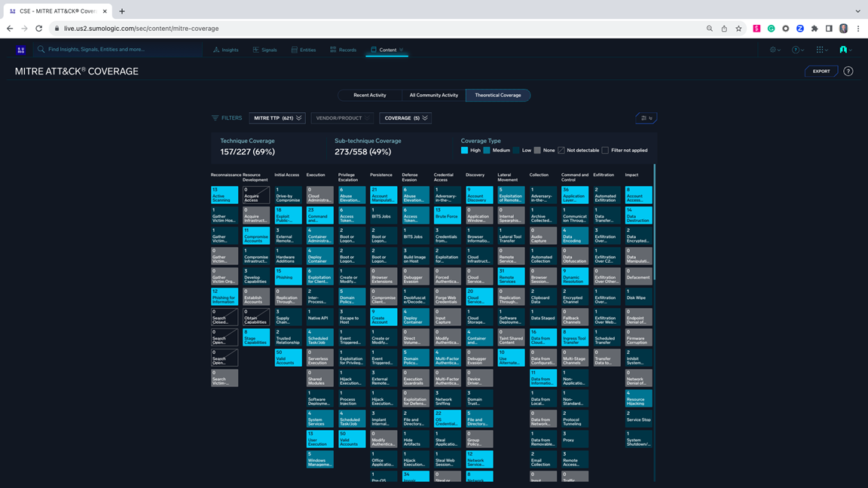Expand the MITRE TTP (621) filter
868x488 pixels.
pos(277,118)
